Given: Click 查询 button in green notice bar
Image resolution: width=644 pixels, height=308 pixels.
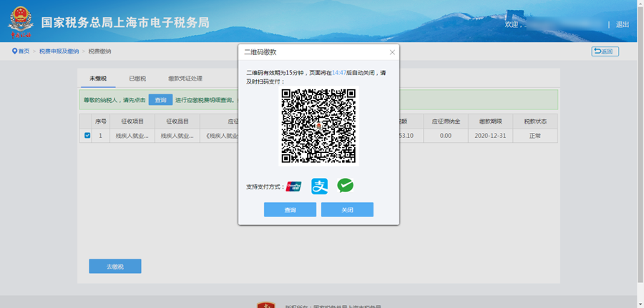Looking at the screenshot, I should (x=160, y=100).
